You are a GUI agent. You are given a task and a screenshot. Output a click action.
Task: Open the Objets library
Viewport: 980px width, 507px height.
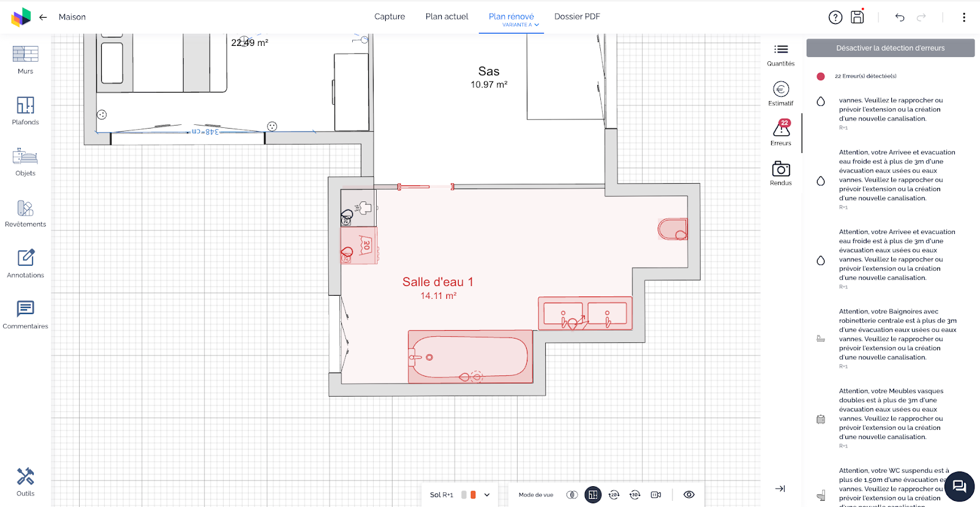pos(25,162)
